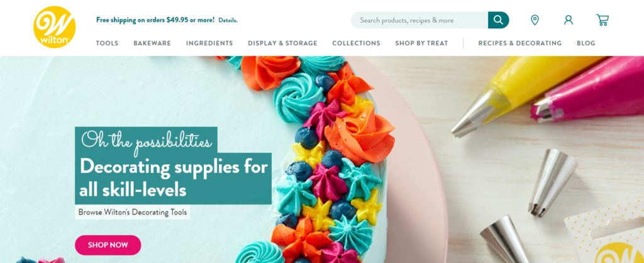Open the Recipes & Decorating menu
644x263 pixels.
[519, 43]
